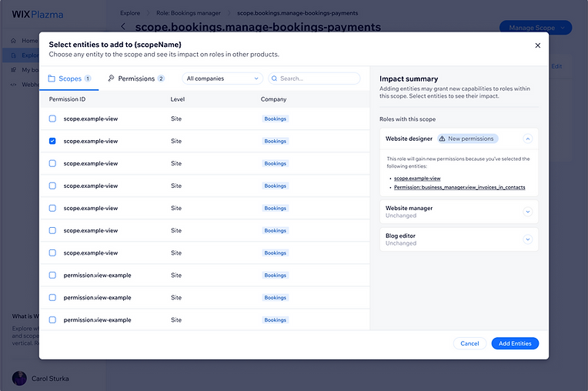Check the last permission.view-example checkbox
588x391 pixels.
click(x=52, y=319)
